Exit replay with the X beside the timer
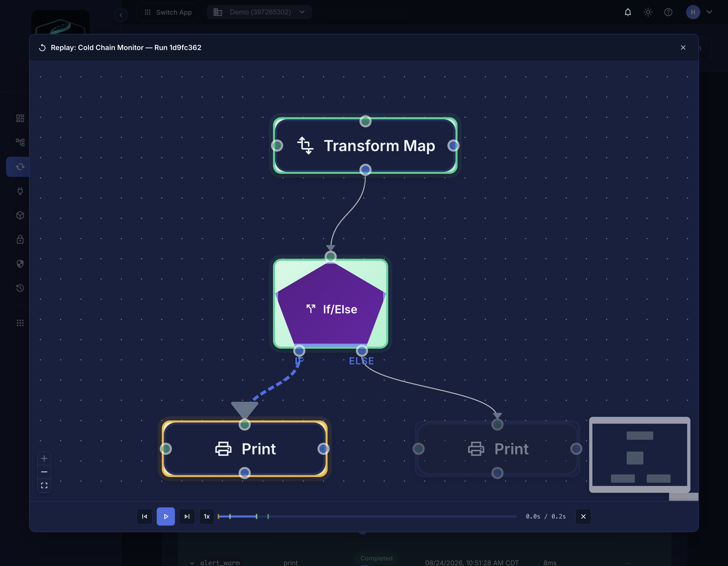This screenshot has height=566, width=728. tap(583, 516)
